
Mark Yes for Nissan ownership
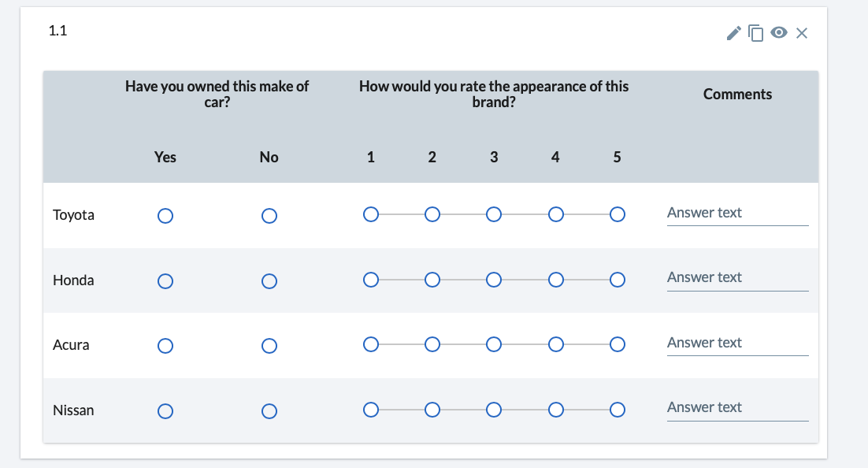click(165, 410)
